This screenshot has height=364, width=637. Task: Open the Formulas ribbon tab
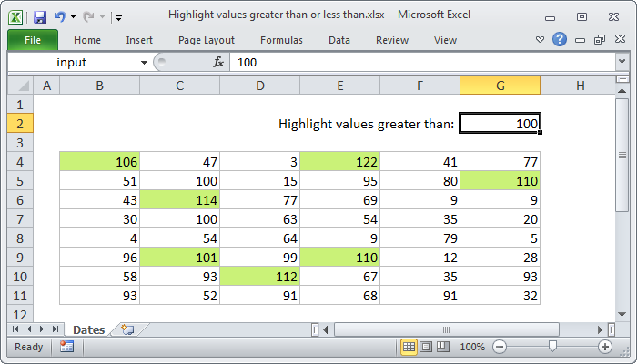point(281,40)
